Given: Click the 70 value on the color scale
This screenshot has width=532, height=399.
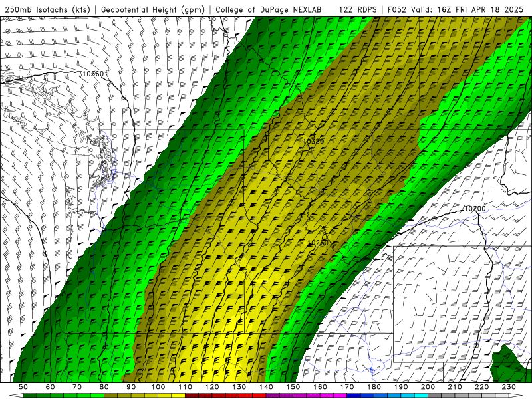Looking at the screenshot, I should click(77, 387).
